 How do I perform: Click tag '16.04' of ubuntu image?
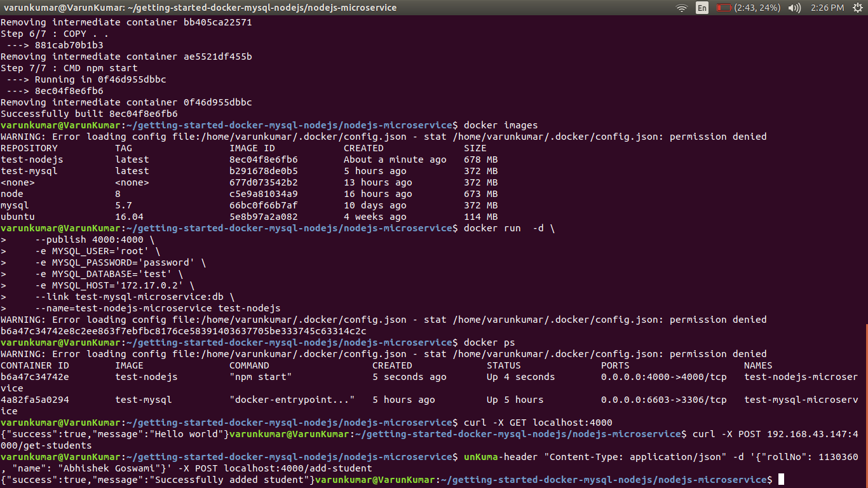coord(129,217)
